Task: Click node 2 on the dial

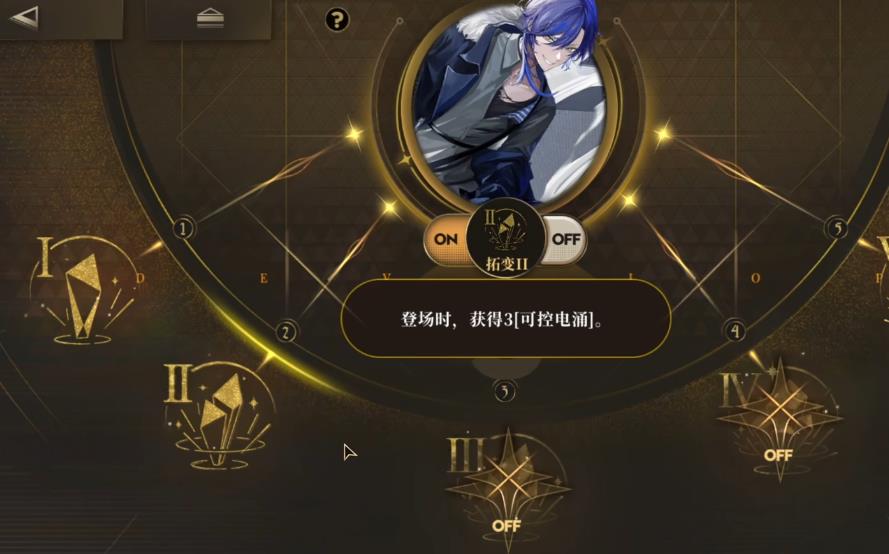Action: [x=286, y=332]
